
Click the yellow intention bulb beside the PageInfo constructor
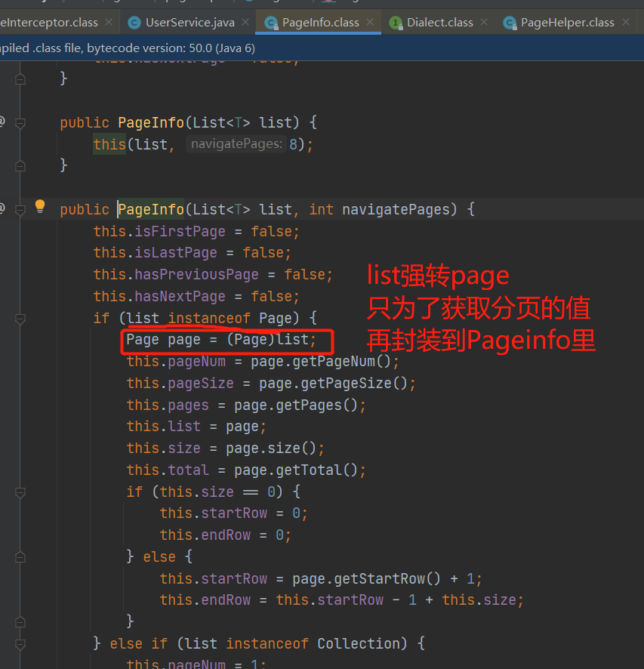tap(40, 207)
